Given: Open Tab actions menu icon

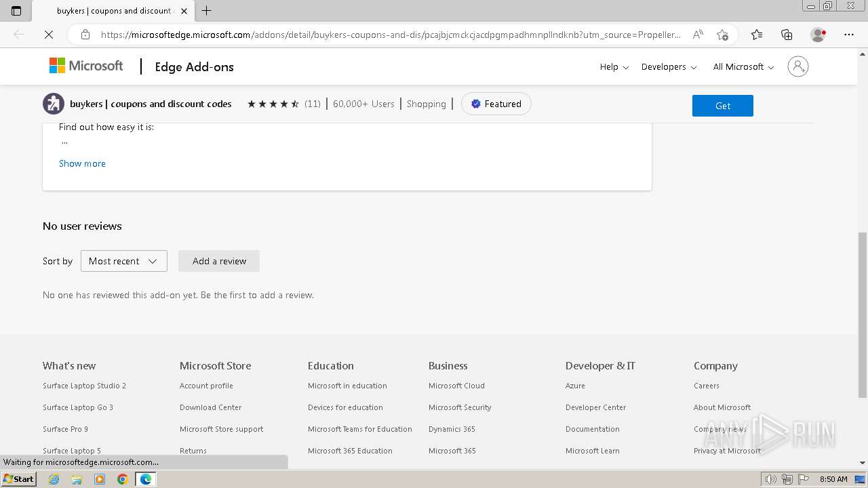Looking at the screenshot, I should pos(16,11).
